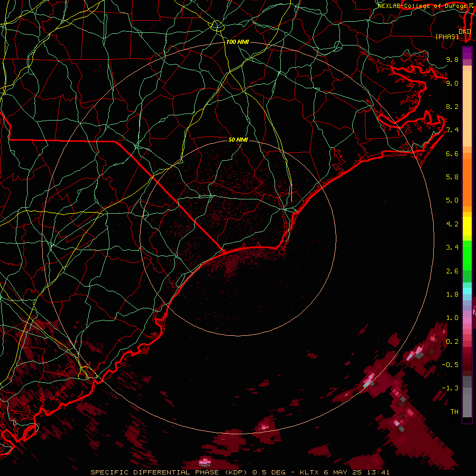Click the bright yellow segment of color bar
476x476 pixels.
(467, 226)
